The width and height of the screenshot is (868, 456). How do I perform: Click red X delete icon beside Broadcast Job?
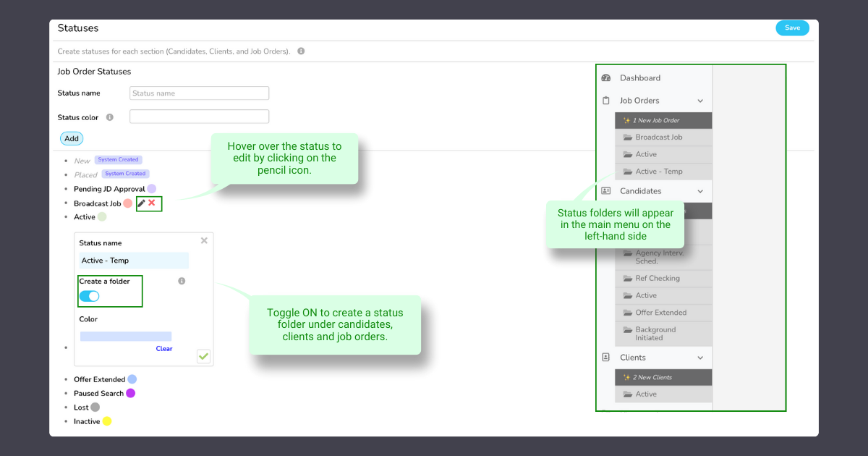(152, 203)
